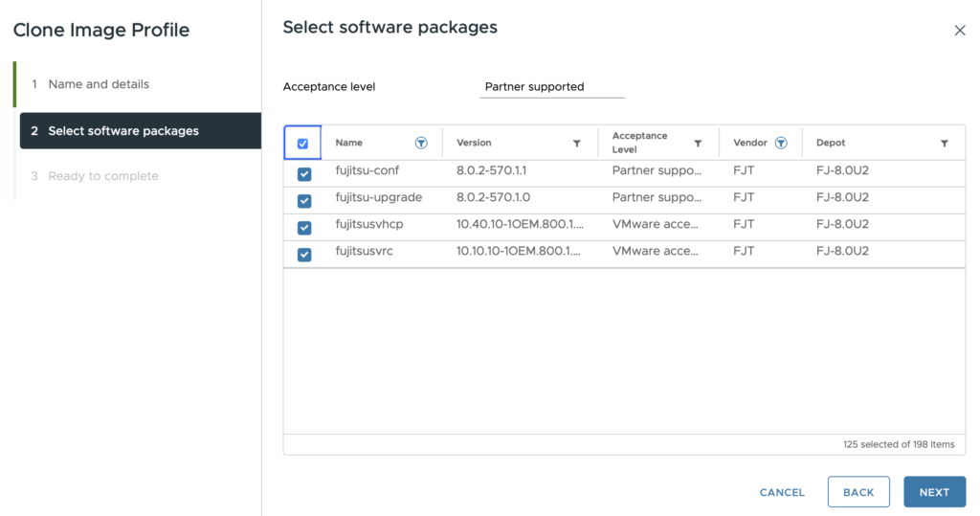Open the Depot column filter icon
The image size is (980, 516).
[945, 144]
